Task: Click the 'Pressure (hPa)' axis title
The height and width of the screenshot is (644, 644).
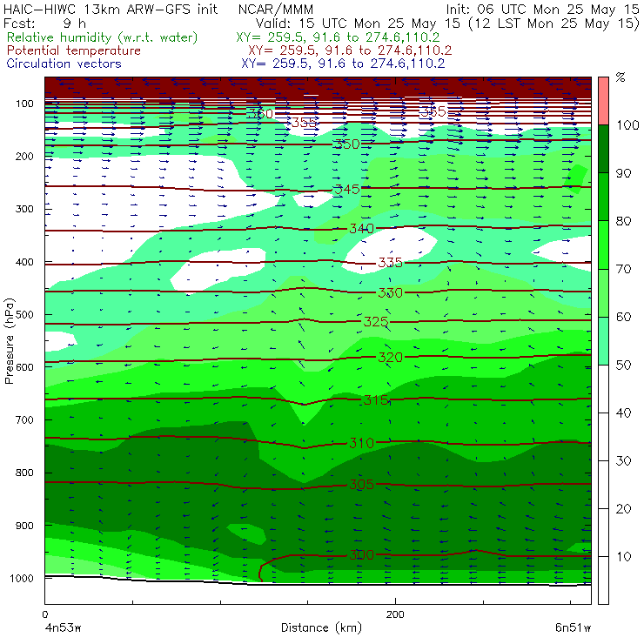Action: (x=10, y=341)
